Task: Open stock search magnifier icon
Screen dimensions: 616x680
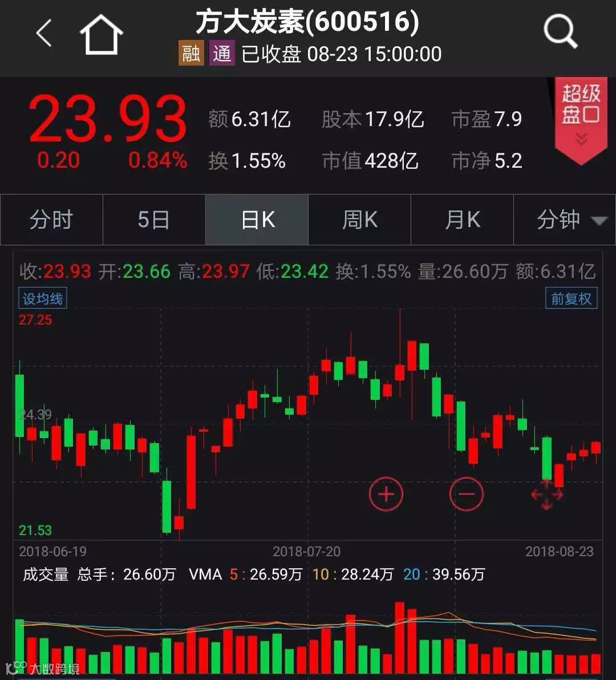Action: click(561, 31)
